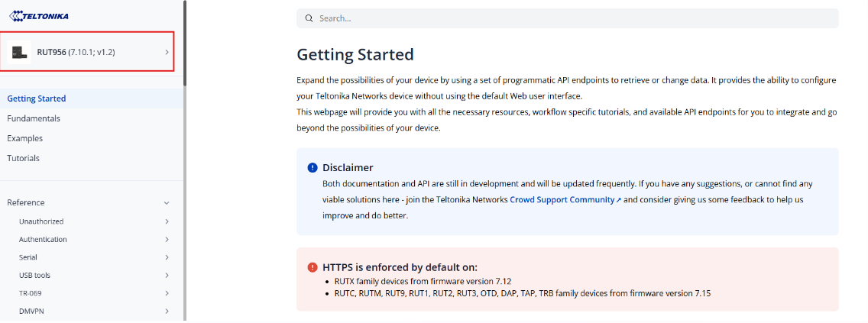Collapse the Reference section chevron
Image resolution: width=868 pixels, height=323 pixels.
pyautogui.click(x=167, y=203)
